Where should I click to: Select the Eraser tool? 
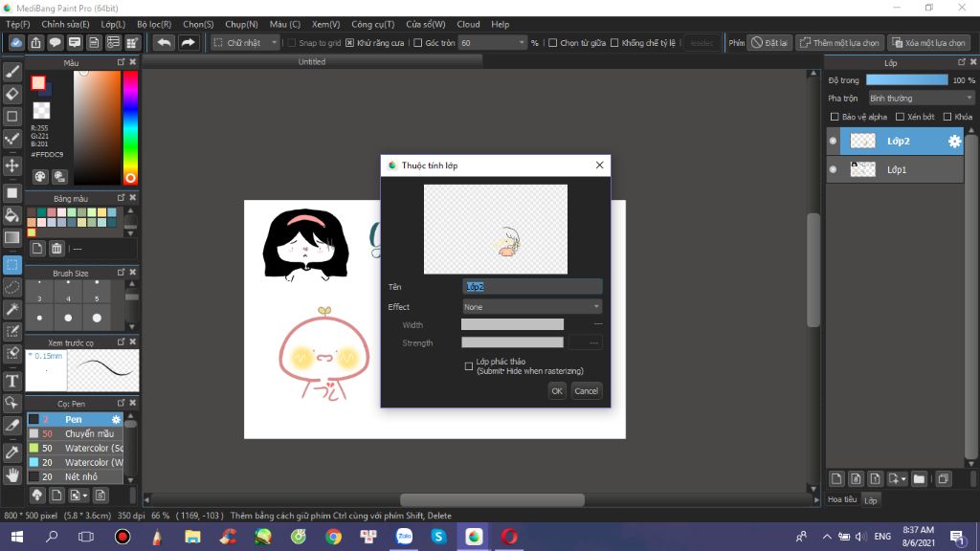[x=11, y=95]
